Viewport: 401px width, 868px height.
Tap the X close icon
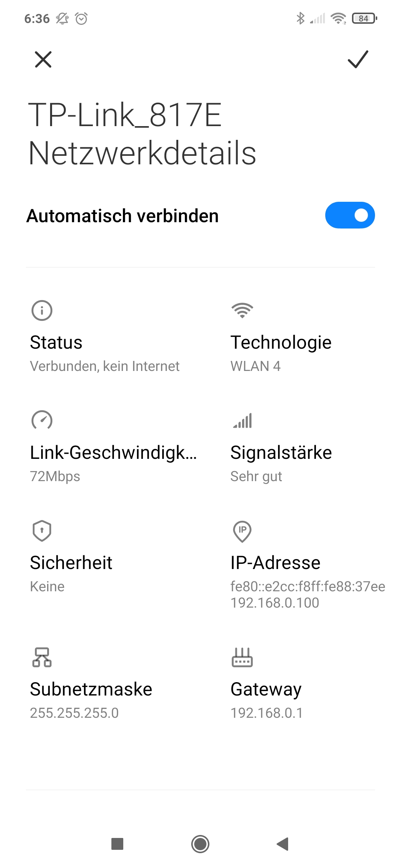(43, 59)
